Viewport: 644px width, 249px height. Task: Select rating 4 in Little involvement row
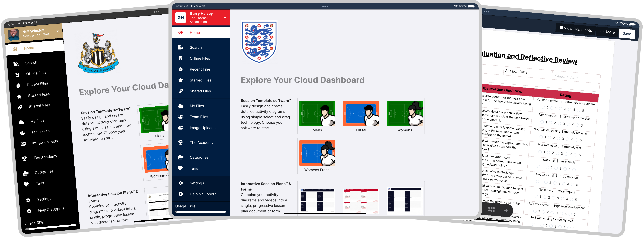[x=561, y=213]
